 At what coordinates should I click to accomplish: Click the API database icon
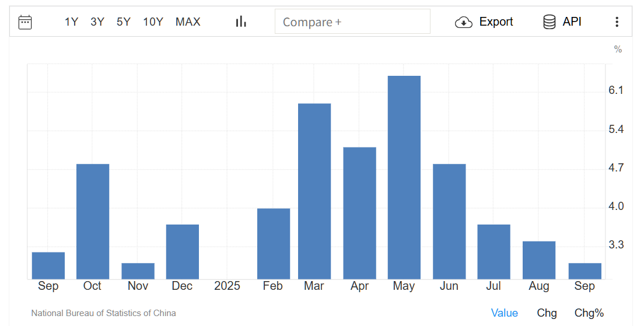(549, 22)
